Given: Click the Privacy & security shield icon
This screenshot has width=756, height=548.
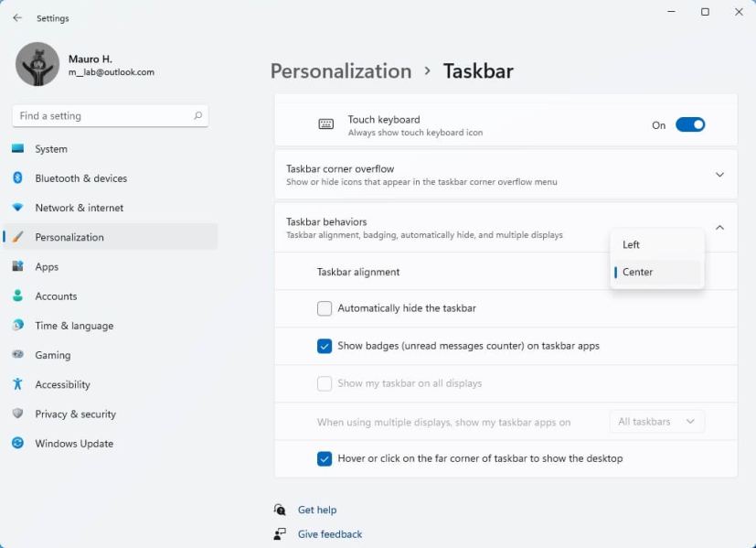Looking at the screenshot, I should point(17,414).
